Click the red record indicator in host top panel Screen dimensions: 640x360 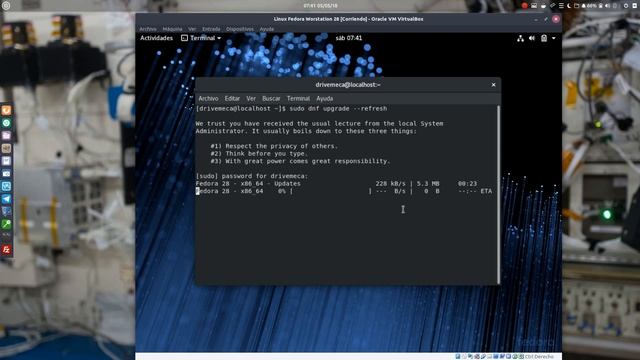(x=524, y=6)
